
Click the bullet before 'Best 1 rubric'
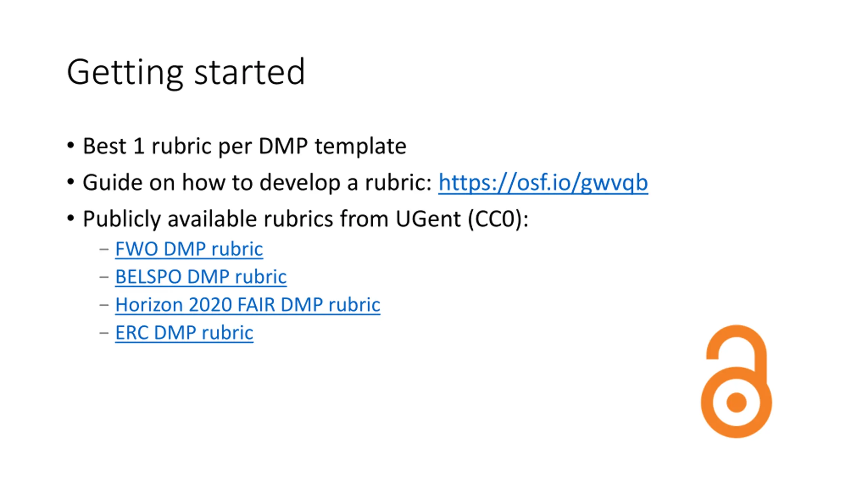(x=71, y=146)
